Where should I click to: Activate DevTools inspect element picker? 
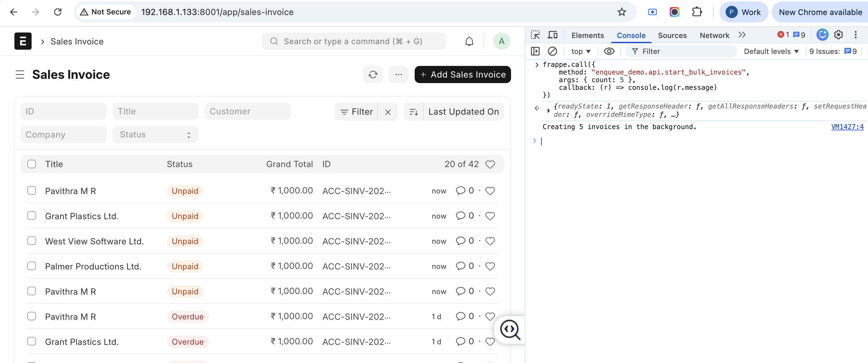coord(535,35)
